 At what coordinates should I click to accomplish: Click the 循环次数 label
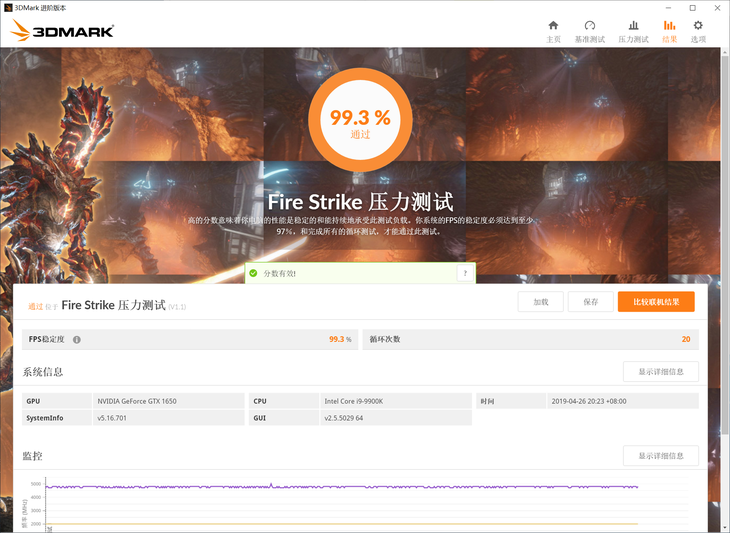tap(385, 339)
